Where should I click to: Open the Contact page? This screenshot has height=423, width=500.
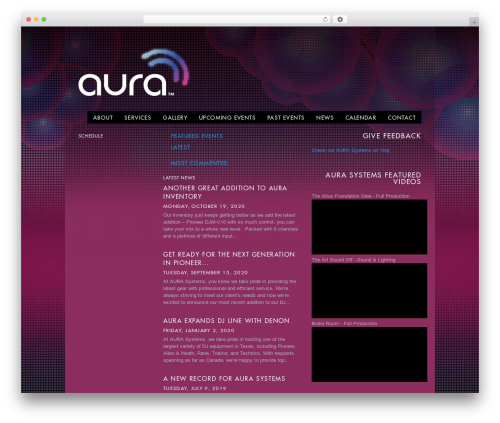(x=402, y=118)
